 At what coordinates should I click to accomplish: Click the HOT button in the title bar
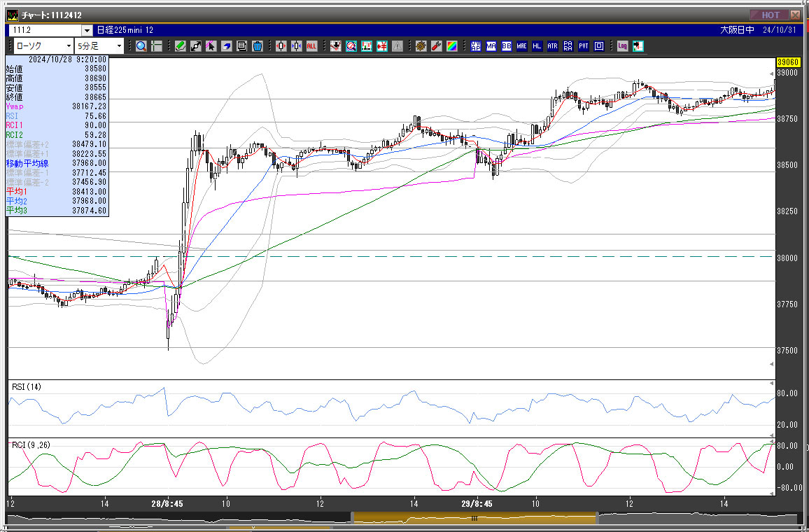click(769, 15)
